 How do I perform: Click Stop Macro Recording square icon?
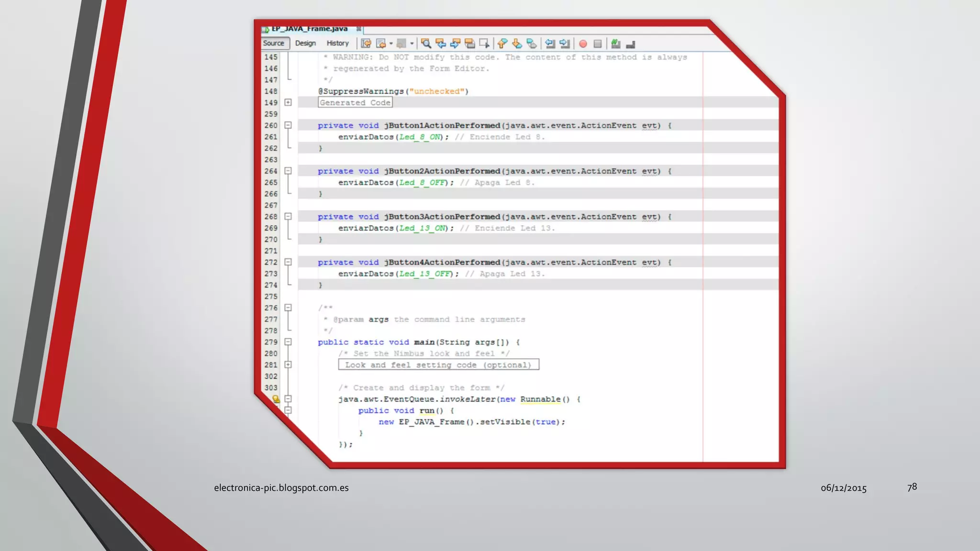[x=598, y=44]
